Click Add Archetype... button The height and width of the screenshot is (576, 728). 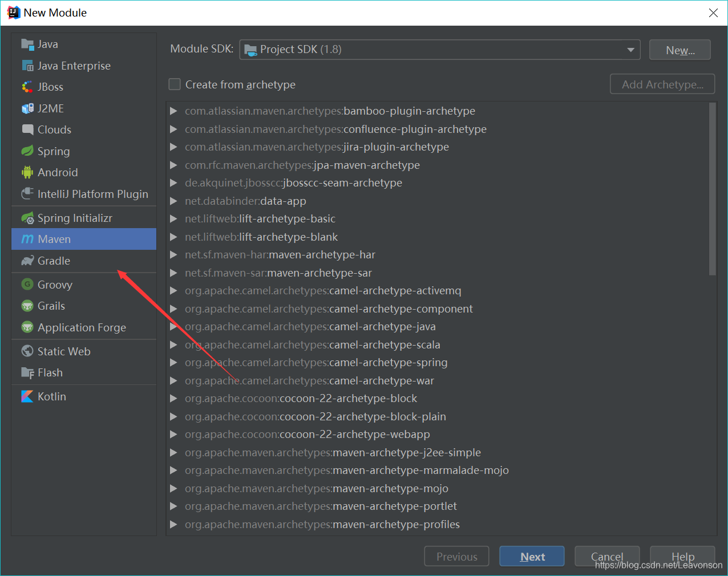[662, 84]
